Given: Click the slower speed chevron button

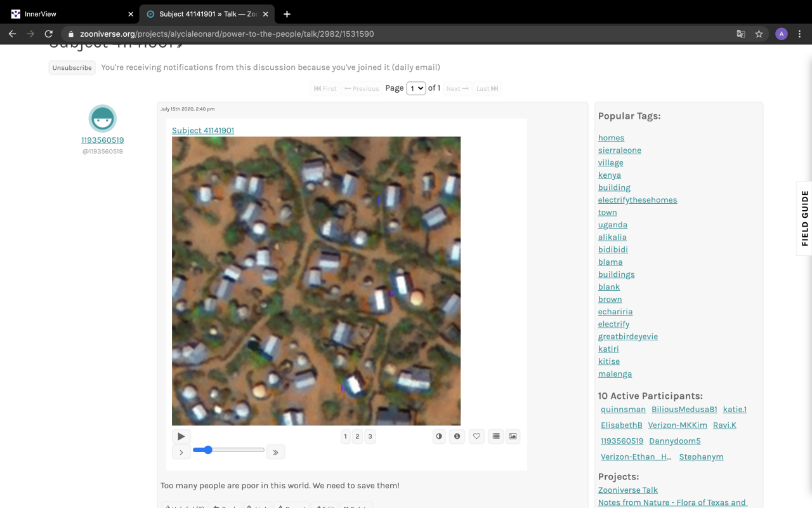Looking at the screenshot, I should [x=181, y=452].
